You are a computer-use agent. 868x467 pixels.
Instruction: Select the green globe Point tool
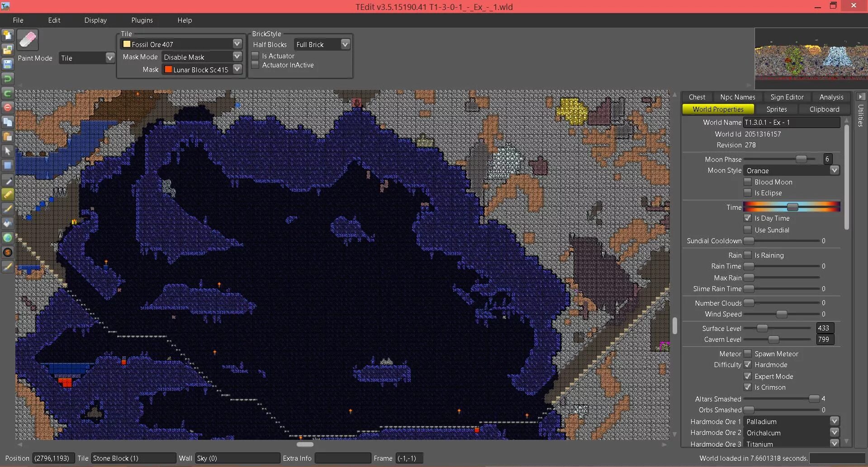click(7, 238)
